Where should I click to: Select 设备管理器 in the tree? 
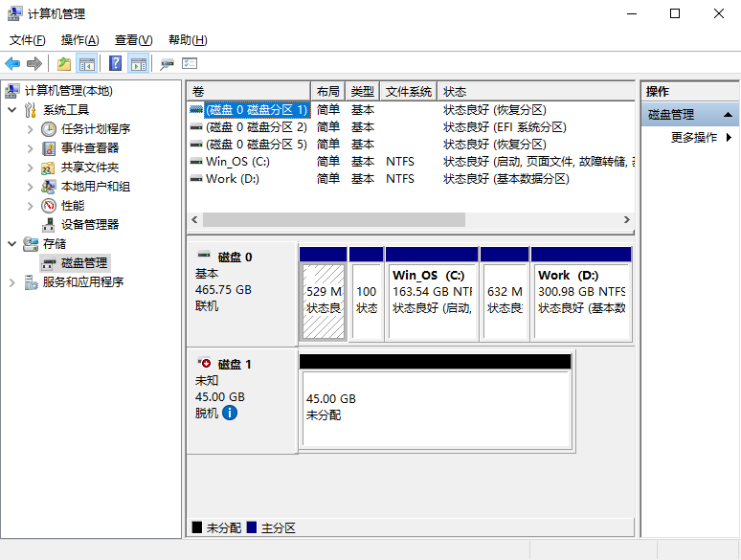(90, 225)
